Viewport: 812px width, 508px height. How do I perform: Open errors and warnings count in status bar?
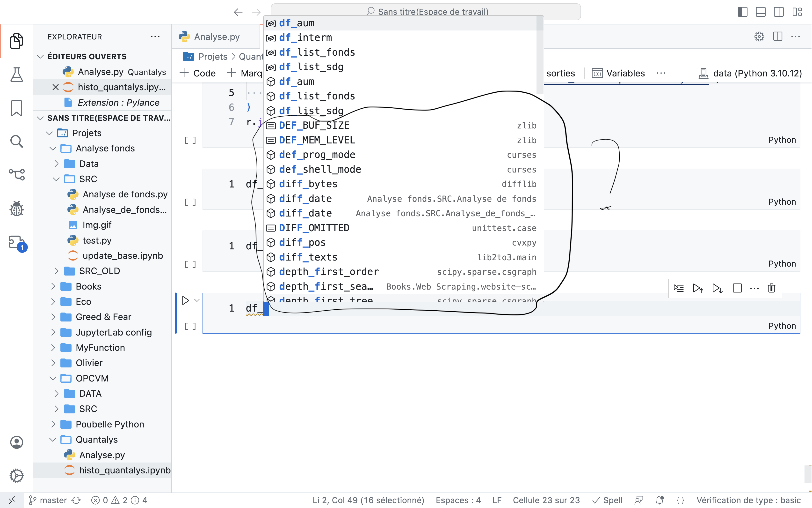[x=119, y=500]
